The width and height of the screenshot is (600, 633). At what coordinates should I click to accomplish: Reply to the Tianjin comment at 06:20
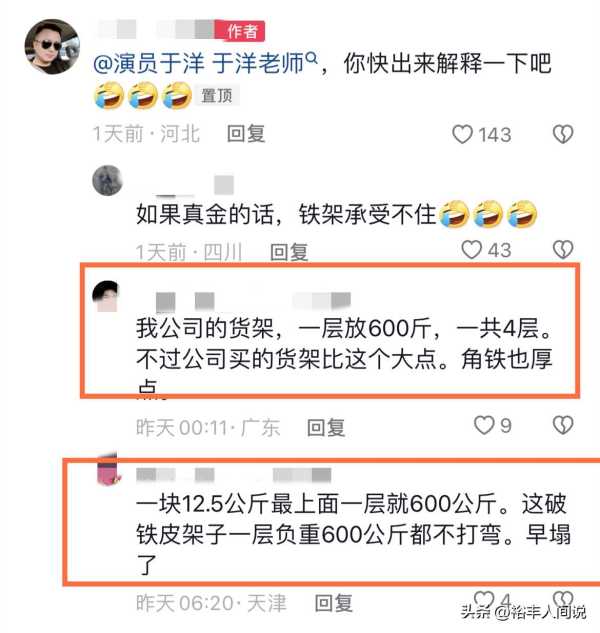point(334,603)
